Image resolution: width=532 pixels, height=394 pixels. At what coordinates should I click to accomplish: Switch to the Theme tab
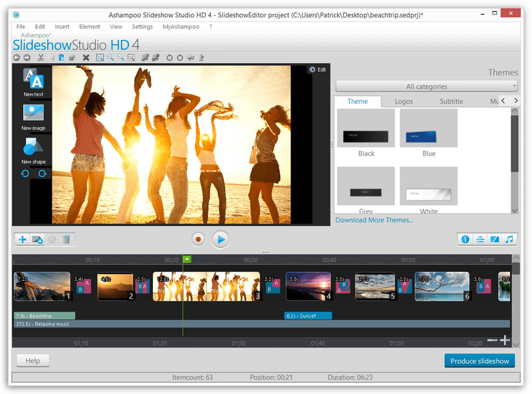coord(358,101)
